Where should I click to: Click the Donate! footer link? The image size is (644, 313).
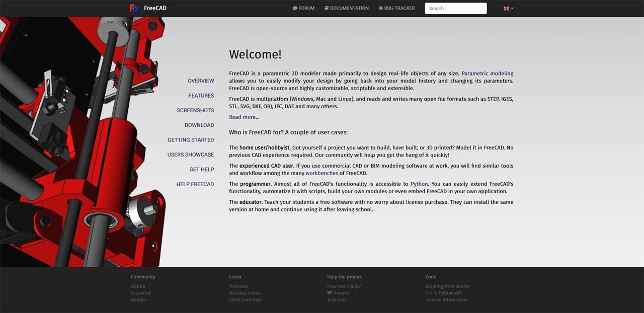[x=341, y=293]
